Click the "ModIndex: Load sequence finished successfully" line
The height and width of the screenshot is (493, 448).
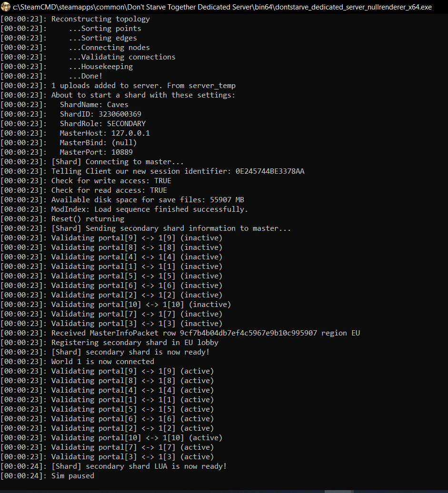pos(149,209)
